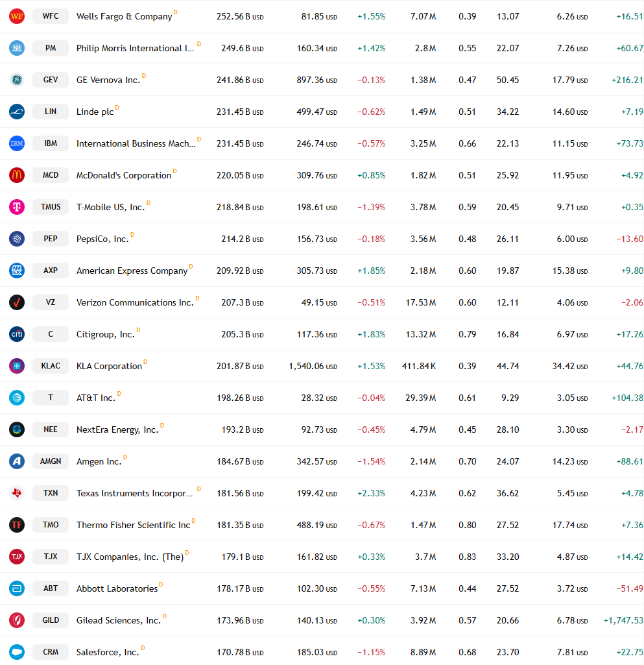The image size is (644, 665).
Task: Open GE Vernova Inc. link
Action: [108, 80]
